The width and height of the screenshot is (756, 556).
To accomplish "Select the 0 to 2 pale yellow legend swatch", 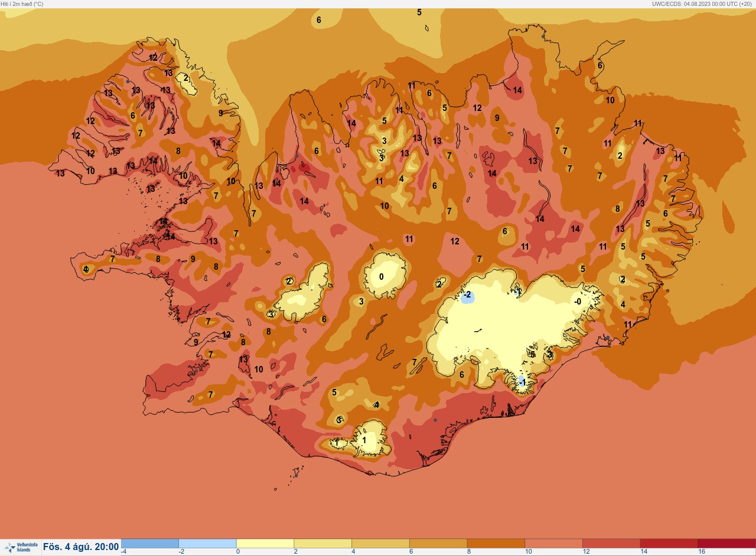I will click(x=265, y=544).
